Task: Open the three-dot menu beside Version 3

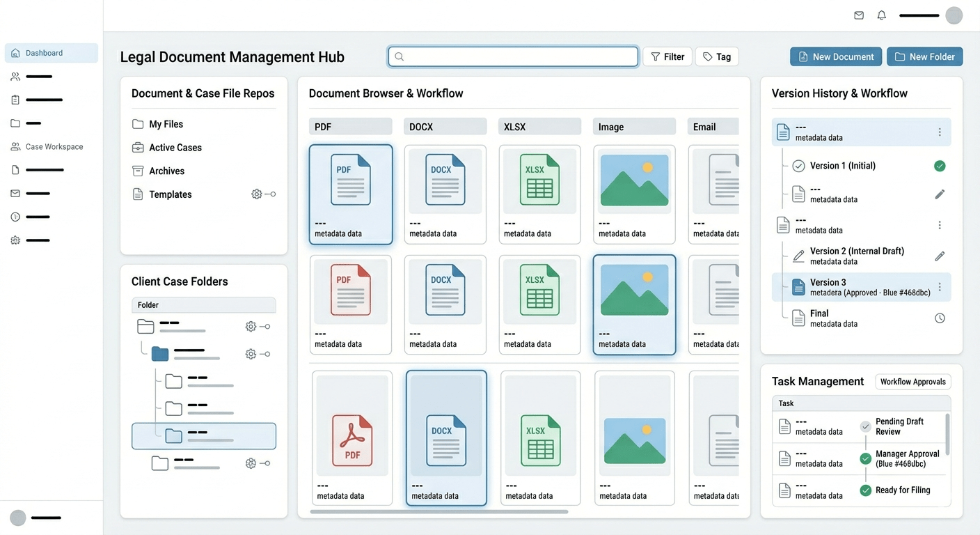Action: tap(940, 287)
